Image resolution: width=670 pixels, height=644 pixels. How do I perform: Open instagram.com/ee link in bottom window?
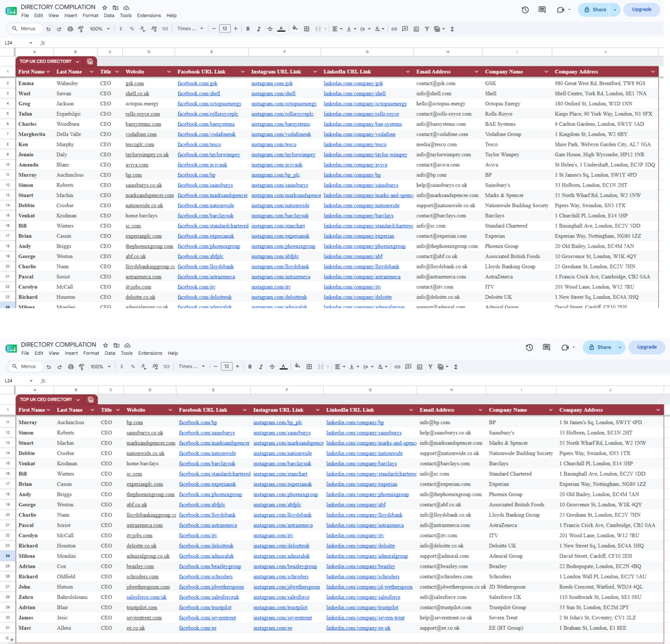click(273, 628)
